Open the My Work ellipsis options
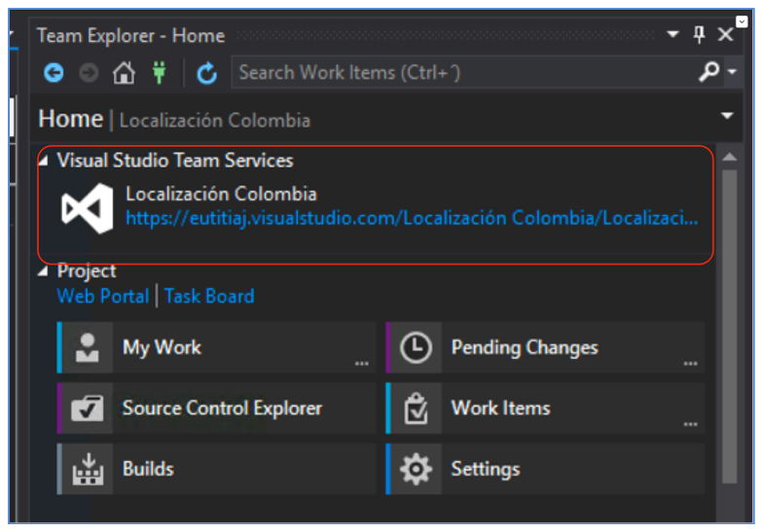The width and height of the screenshot is (762, 532). coord(362,364)
